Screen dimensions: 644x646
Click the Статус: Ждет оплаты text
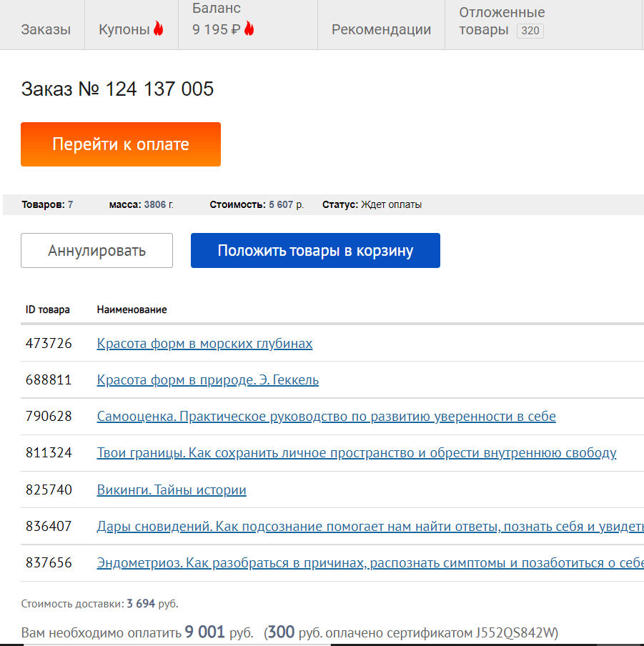click(x=372, y=204)
